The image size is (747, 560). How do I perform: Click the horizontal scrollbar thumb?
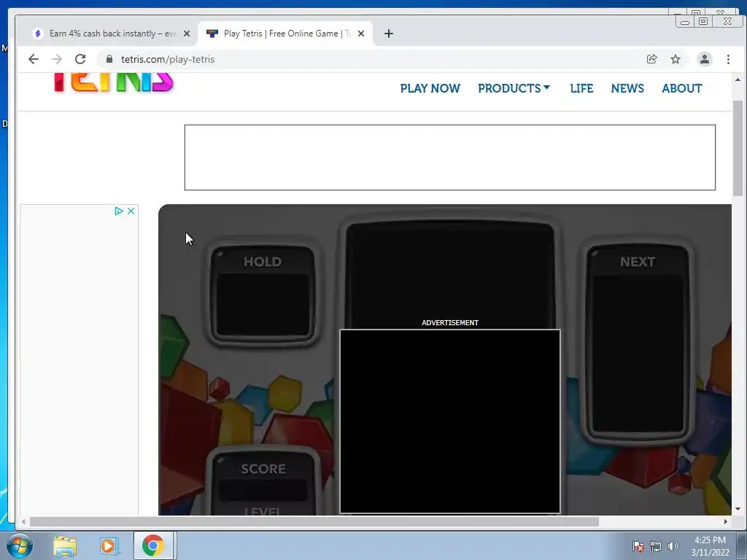click(314, 521)
